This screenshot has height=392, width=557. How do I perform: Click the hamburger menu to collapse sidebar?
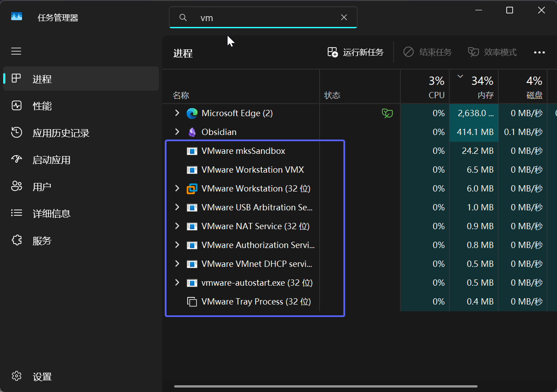pos(16,51)
